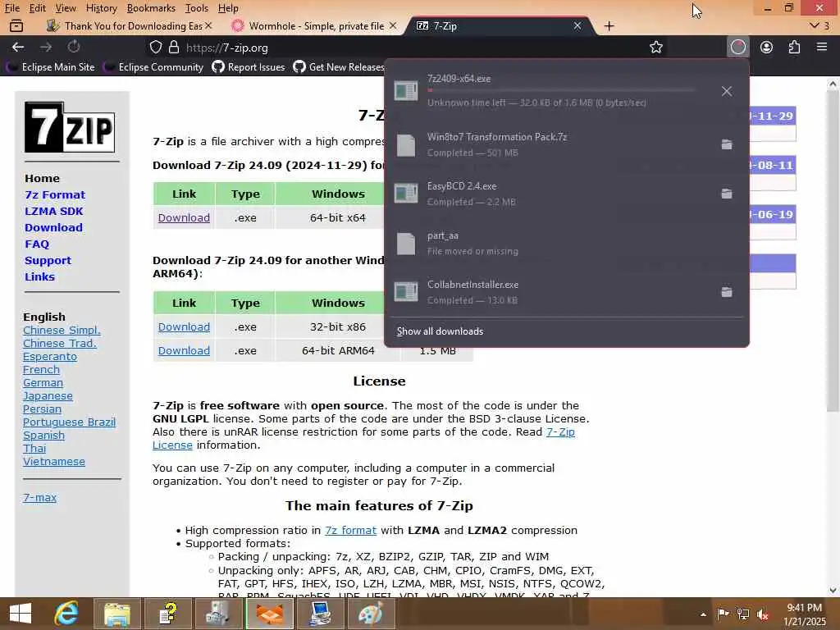Screen dimensions: 840x630
Task: Switch language to Portuguese Brazil
Action: coord(69,422)
